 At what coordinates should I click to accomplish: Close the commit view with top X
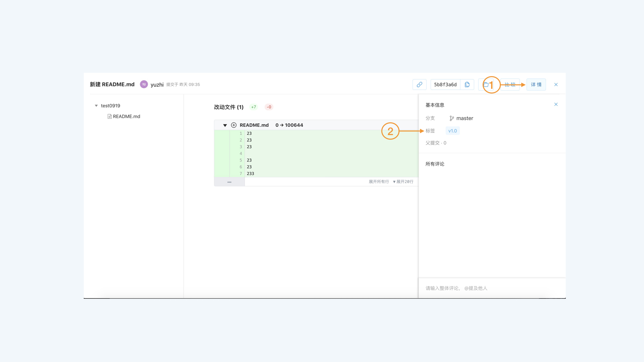coord(556,84)
